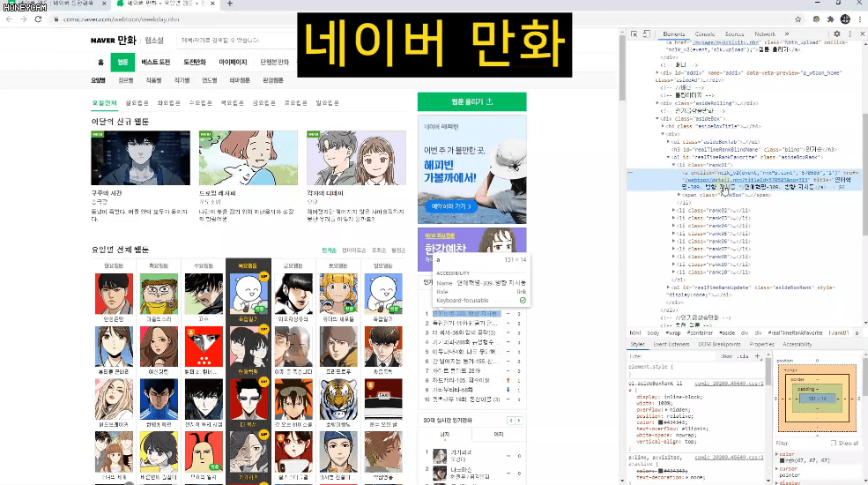This screenshot has height=485, width=868.
Task: Collapse the li class="rank01" node
Action: coord(674,165)
